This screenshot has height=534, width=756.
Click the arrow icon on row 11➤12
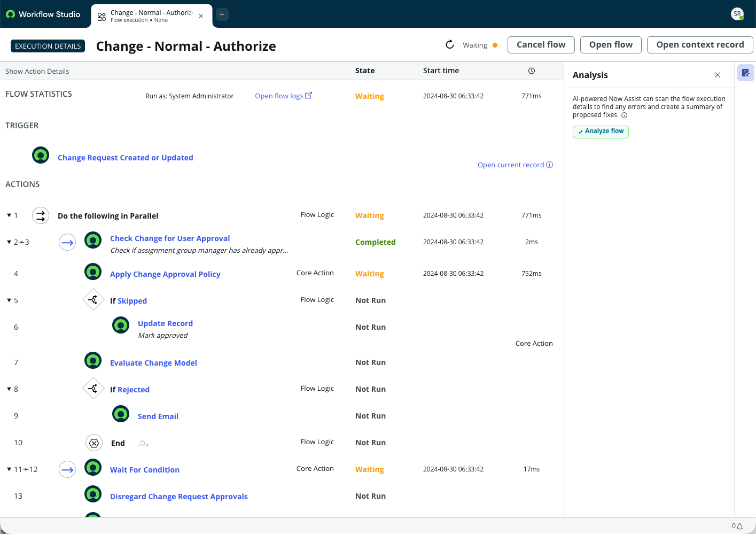(67, 469)
